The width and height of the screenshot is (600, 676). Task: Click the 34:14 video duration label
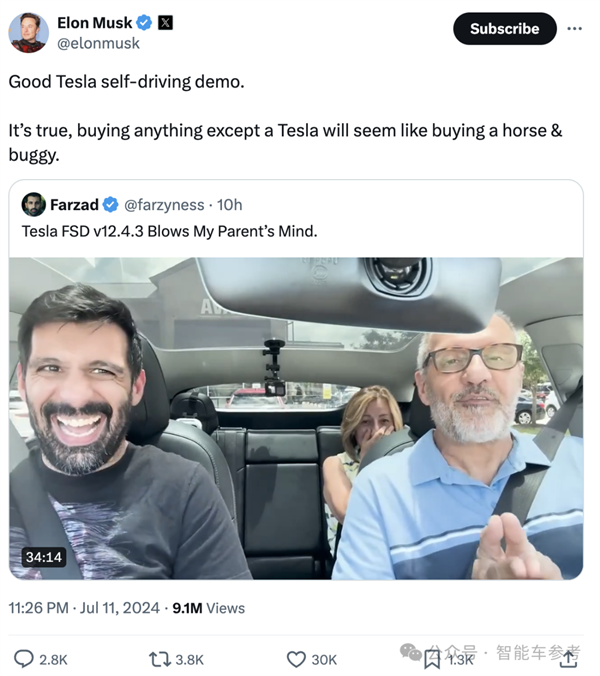point(43,556)
